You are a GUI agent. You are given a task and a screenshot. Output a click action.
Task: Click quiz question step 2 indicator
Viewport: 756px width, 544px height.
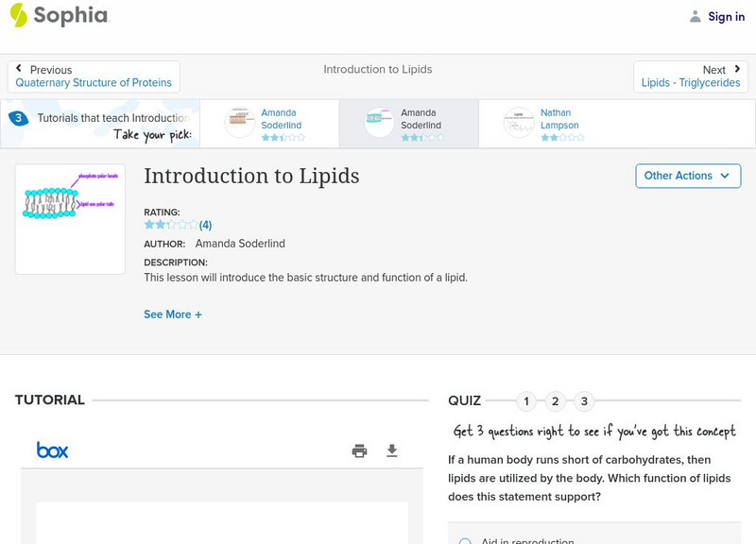[555, 400]
